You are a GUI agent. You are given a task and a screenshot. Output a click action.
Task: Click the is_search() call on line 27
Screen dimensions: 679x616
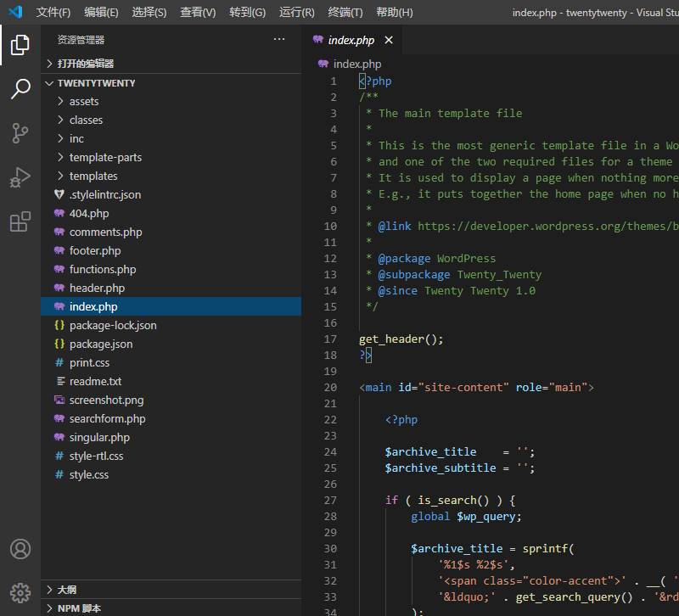453,500
